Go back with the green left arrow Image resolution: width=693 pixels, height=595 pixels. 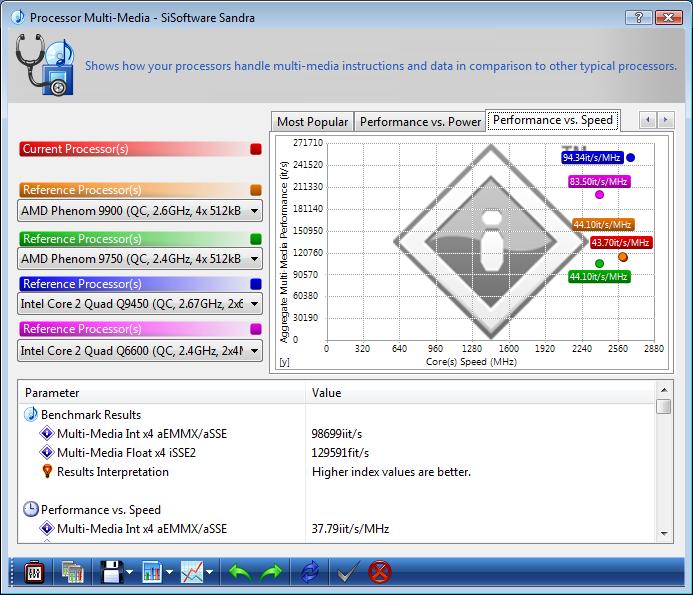(240, 573)
